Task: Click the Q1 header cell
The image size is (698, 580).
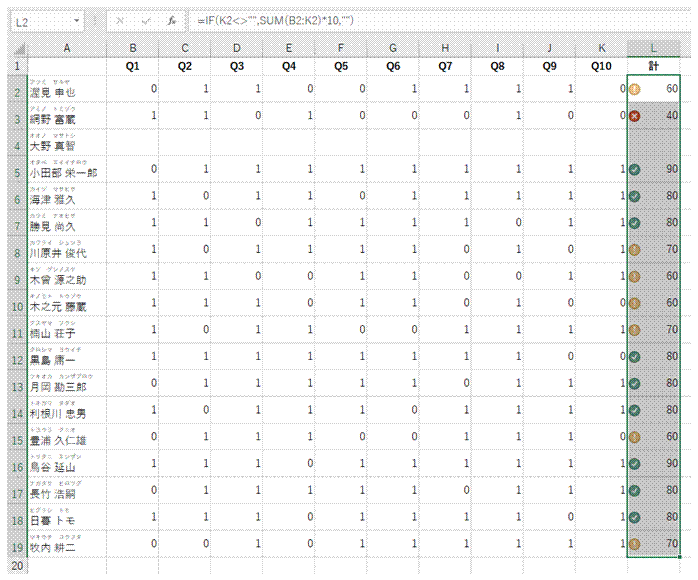Action: (x=133, y=66)
